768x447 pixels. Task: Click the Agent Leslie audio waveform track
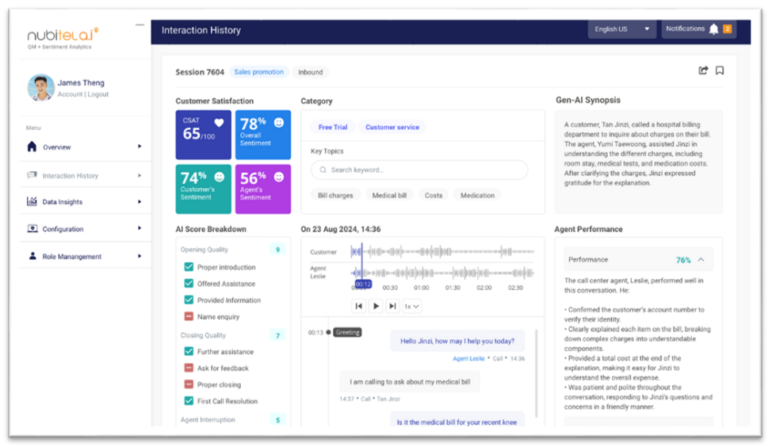click(442, 273)
